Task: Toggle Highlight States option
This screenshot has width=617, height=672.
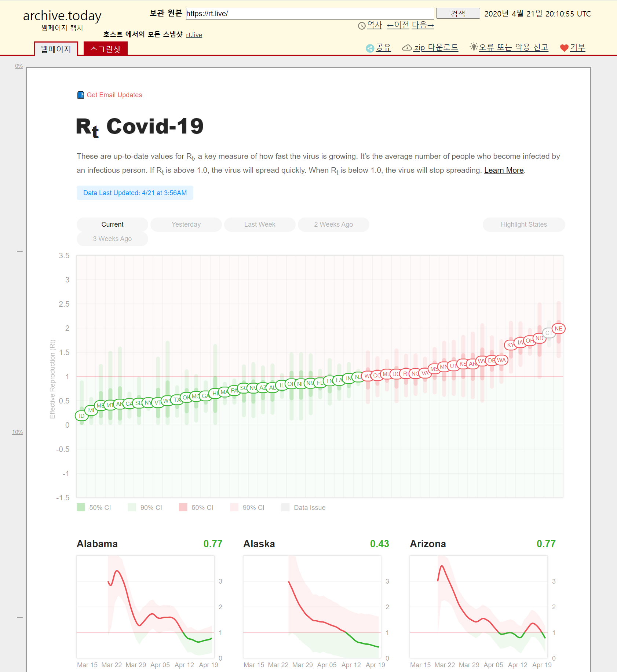Action: point(523,224)
